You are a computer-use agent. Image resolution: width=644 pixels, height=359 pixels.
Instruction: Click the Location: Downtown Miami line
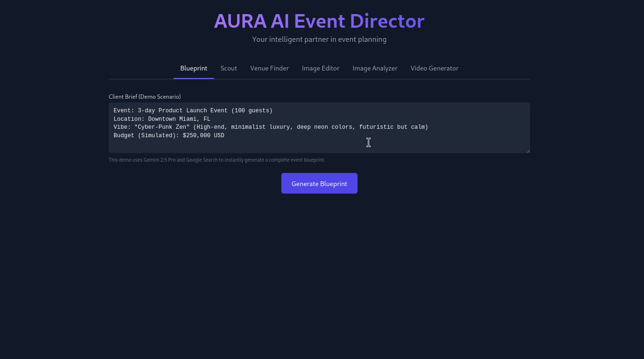click(162, 119)
